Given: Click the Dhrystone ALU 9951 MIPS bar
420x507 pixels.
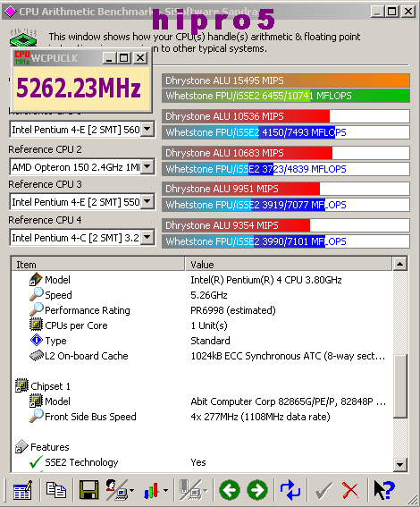Looking at the screenshot, I should (x=286, y=189).
